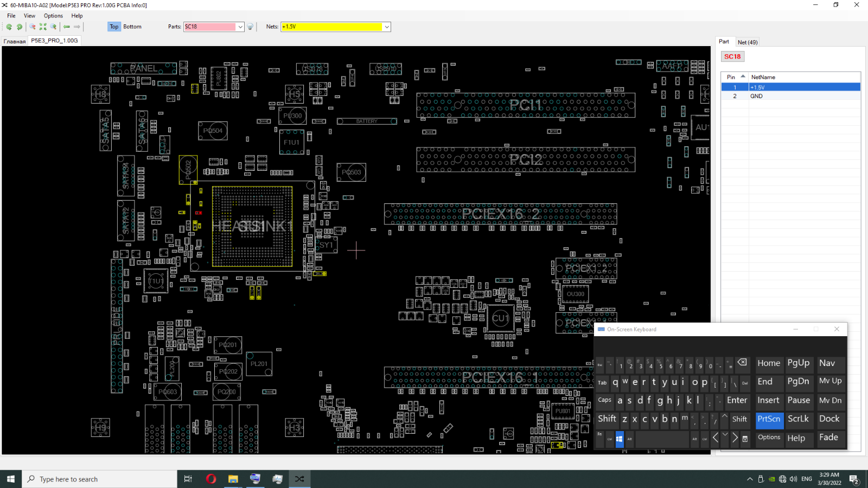Click the zoom in magnifier icon
868x488 pixels.
tap(53, 27)
